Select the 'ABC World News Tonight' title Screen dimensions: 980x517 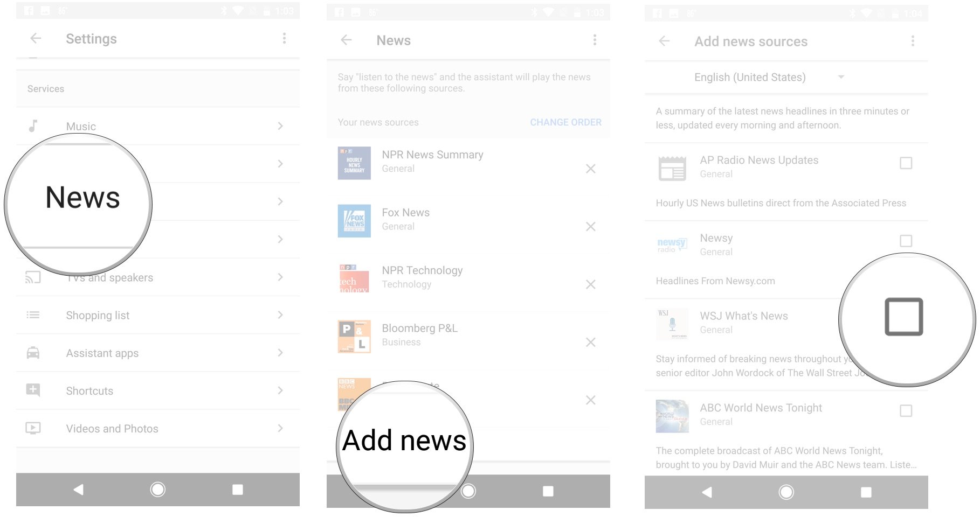[x=761, y=408]
